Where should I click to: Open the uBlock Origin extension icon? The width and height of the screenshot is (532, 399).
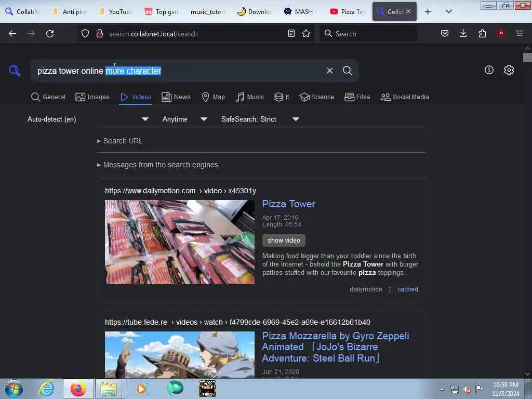[501, 34]
